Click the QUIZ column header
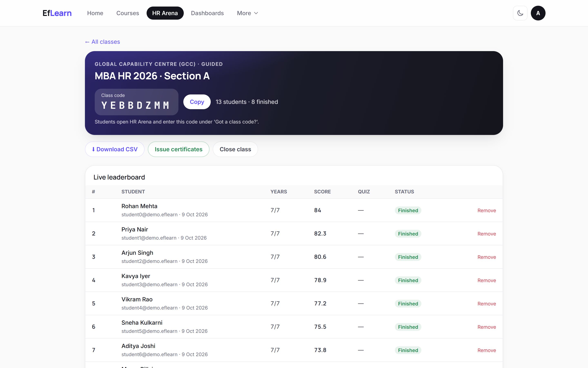Viewport: 588px width, 368px height. coord(364,192)
